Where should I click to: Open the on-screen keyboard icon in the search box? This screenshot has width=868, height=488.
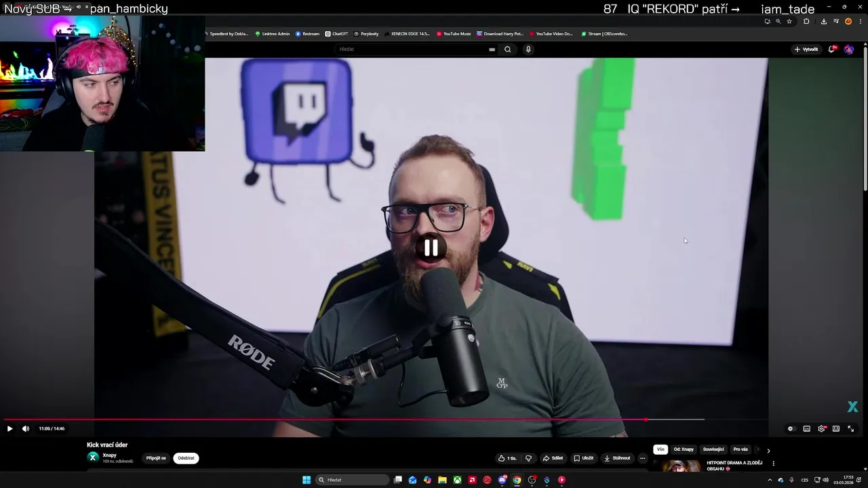pos(492,49)
